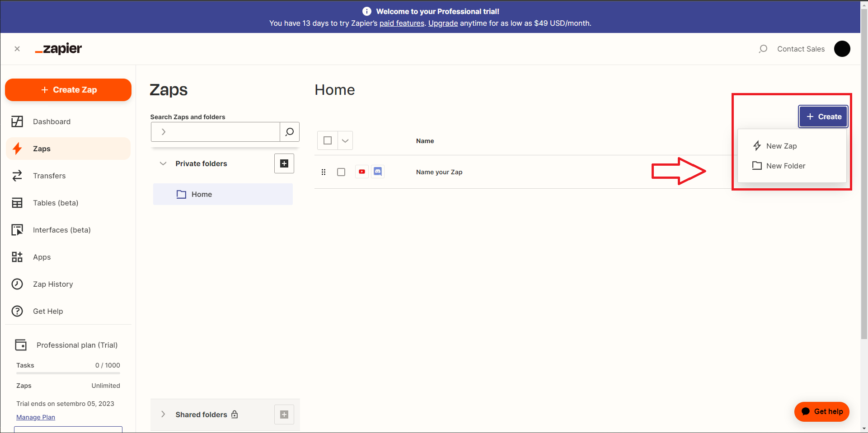Open the Manage Plan link

(35, 417)
